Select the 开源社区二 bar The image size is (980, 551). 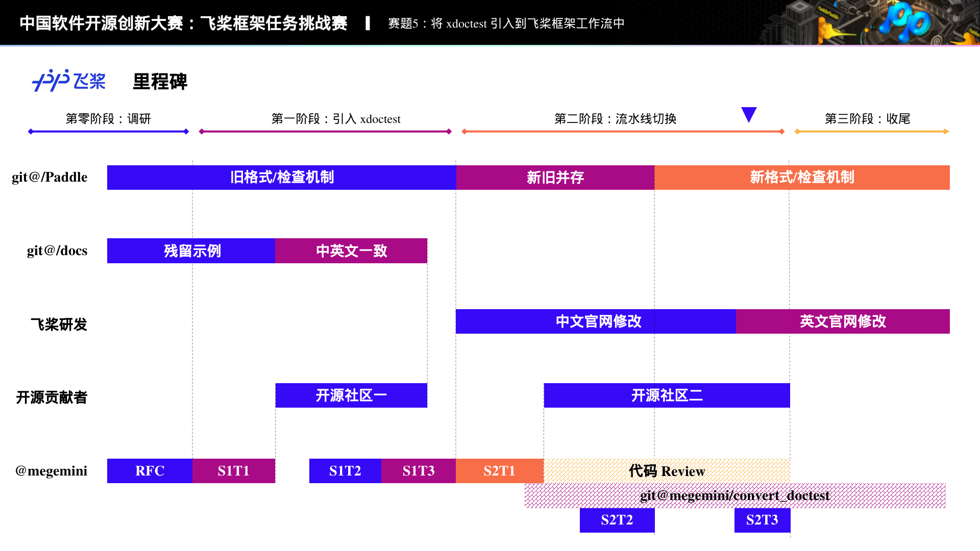tap(667, 395)
